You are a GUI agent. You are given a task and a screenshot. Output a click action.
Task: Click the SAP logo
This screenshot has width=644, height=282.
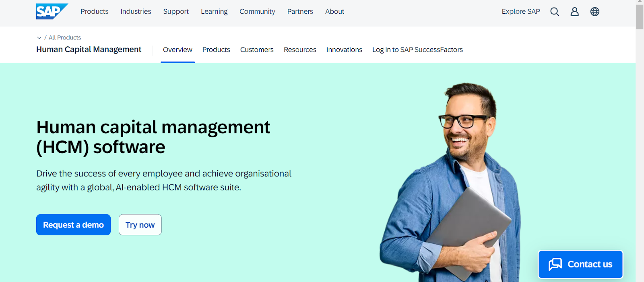(x=52, y=11)
